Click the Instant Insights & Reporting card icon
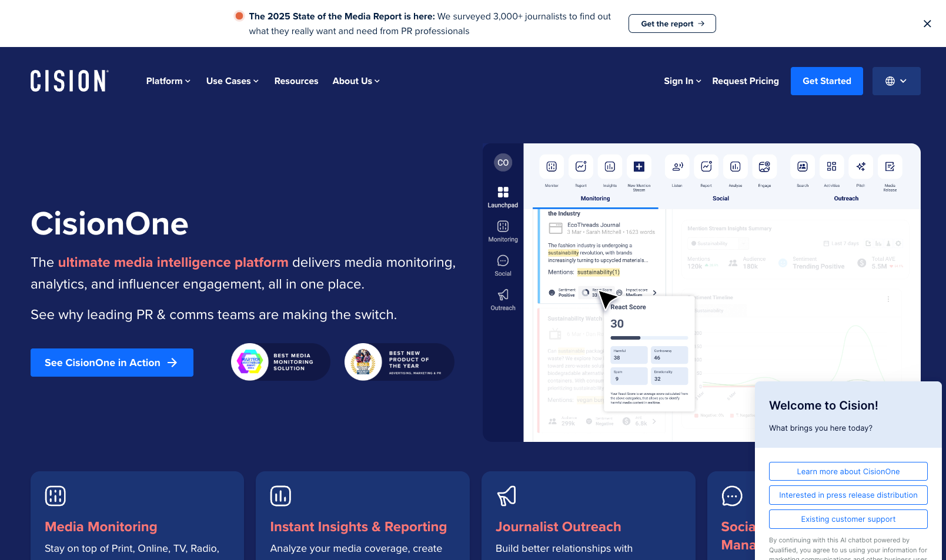The height and width of the screenshot is (560, 946). pyautogui.click(x=280, y=496)
